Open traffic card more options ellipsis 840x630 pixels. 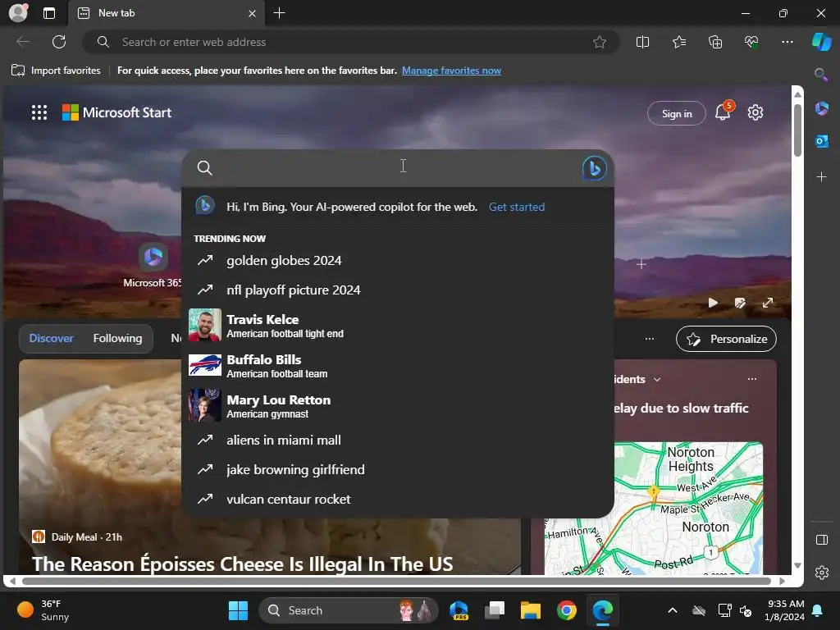tap(752, 379)
